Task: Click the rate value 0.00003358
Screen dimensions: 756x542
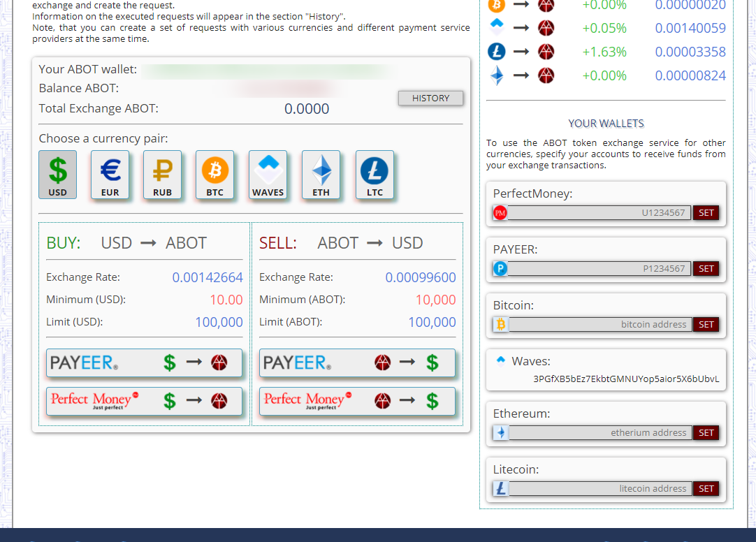Action: click(690, 52)
